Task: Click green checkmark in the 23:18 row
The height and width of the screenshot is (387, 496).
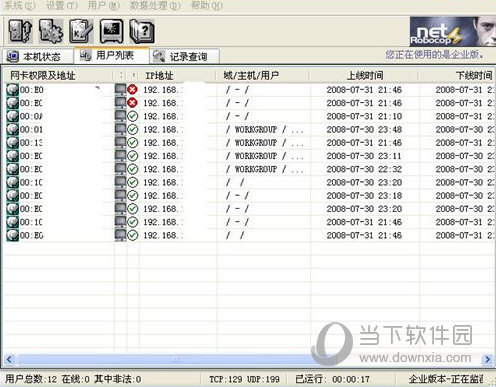Action: (133, 196)
